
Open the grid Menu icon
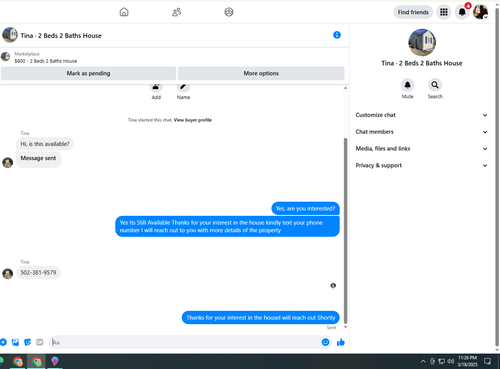444,12
